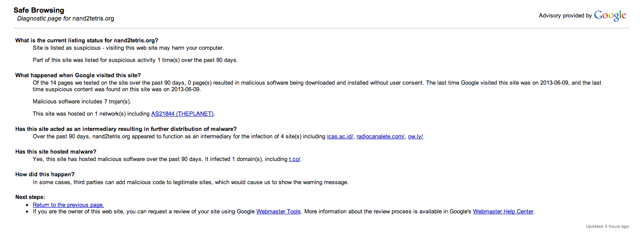Click the 'Diagnostic page for nand2tetris.org' subtitle
Viewport: 644px width, 233px height.
pos(65,19)
